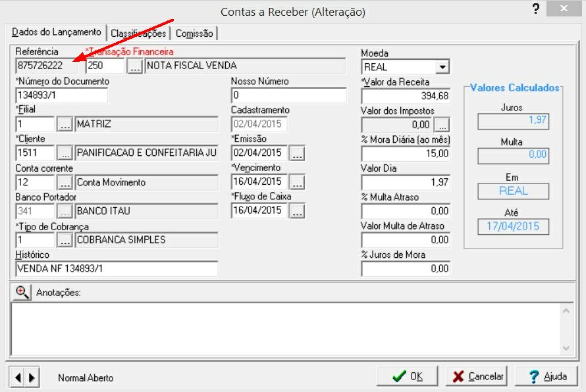Click the Normal Aberto status text
586x392 pixels.
pos(86,378)
